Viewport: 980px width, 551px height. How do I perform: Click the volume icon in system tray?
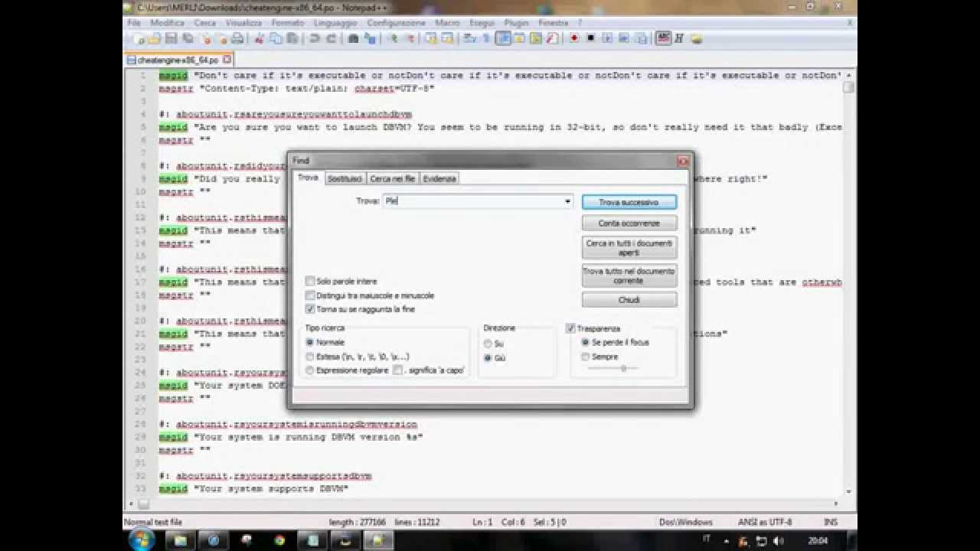(777, 541)
